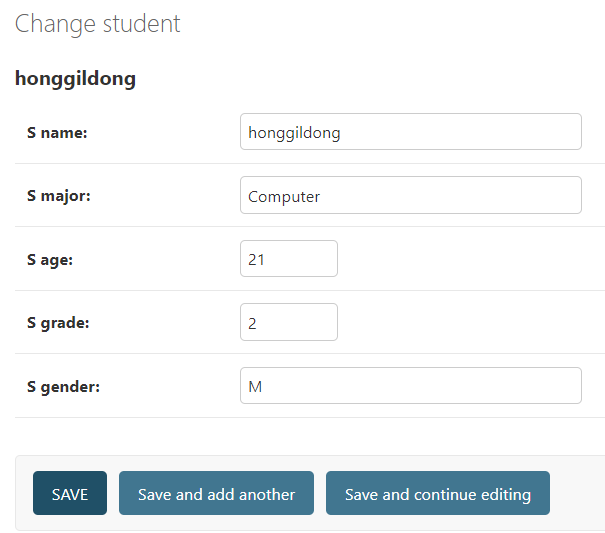The image size is (605, 533).
Task: Choose Save and continue editing
Action: click(x=437, y=494)
